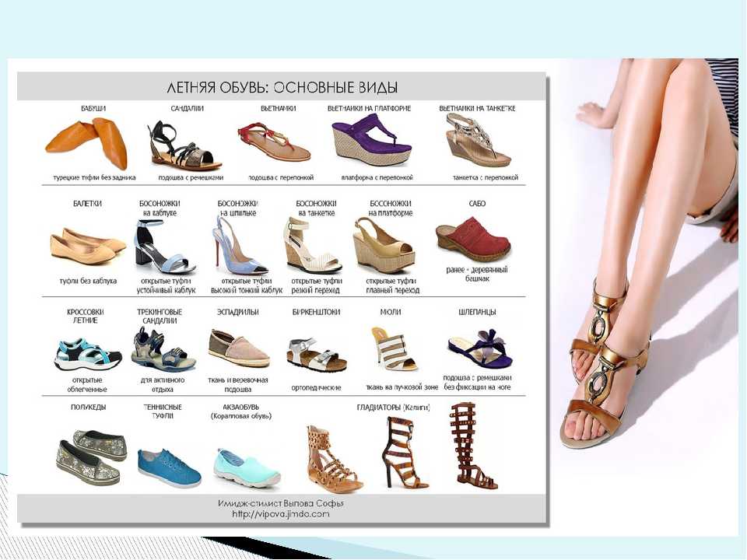Click the caption 'туфли без каблука'
747x560 pixels.
[88, 281]
